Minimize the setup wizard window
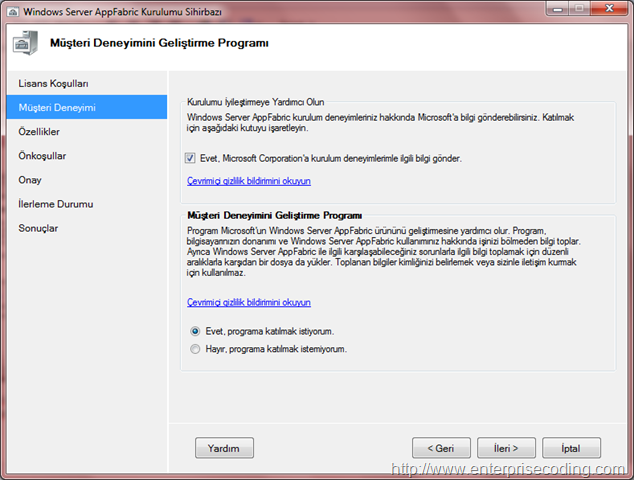Viewport: 634px width, 480px height. [558, 8]
